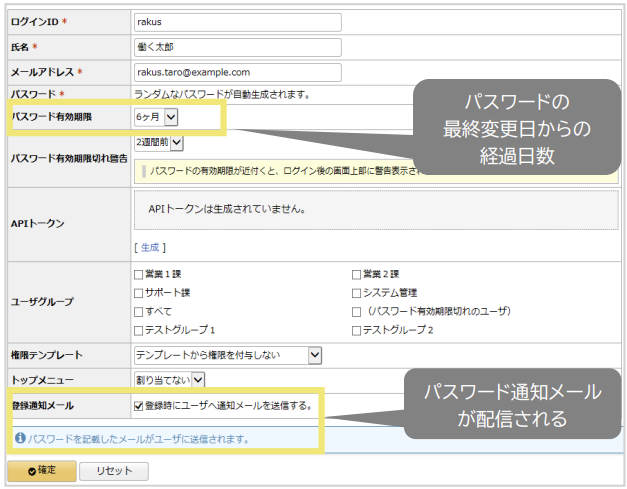Uncheck the 登録通知メール send checkbox
Viewport: 627px width, 489px height.
(x=139, y=406)
